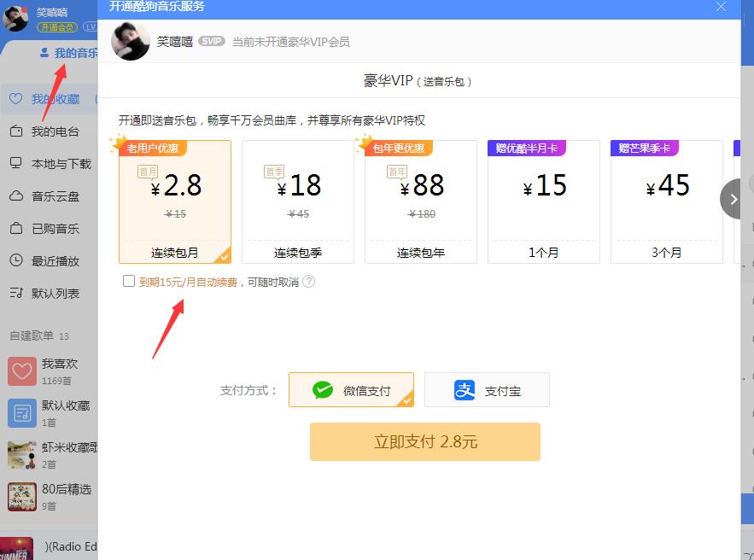Viewport: 754px width, 560px height.
Task: Click the 老用户优惠 tag
Action: coord(153,148)
